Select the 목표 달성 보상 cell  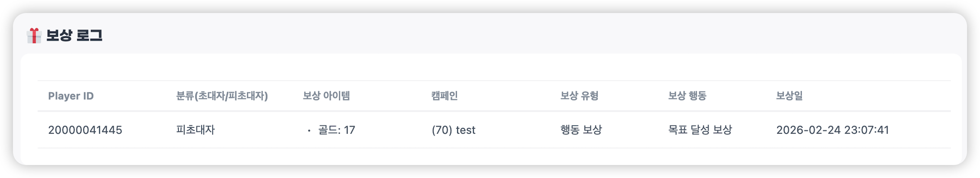click(700, 130)
